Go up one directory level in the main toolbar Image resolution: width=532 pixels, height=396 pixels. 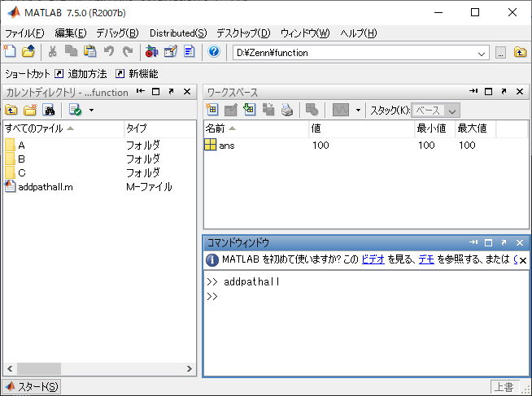pyautogui.click(x=520, y=52)
